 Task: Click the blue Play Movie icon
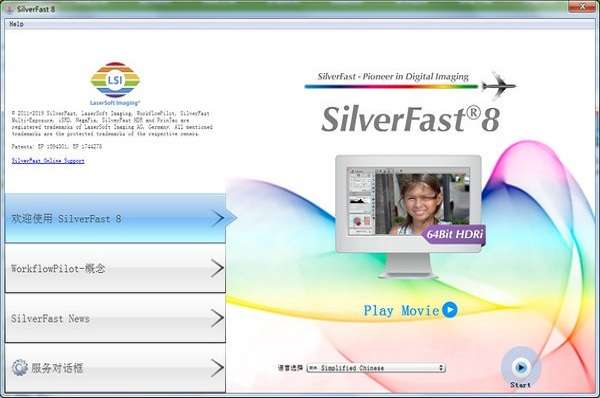(x=450, y=310)
